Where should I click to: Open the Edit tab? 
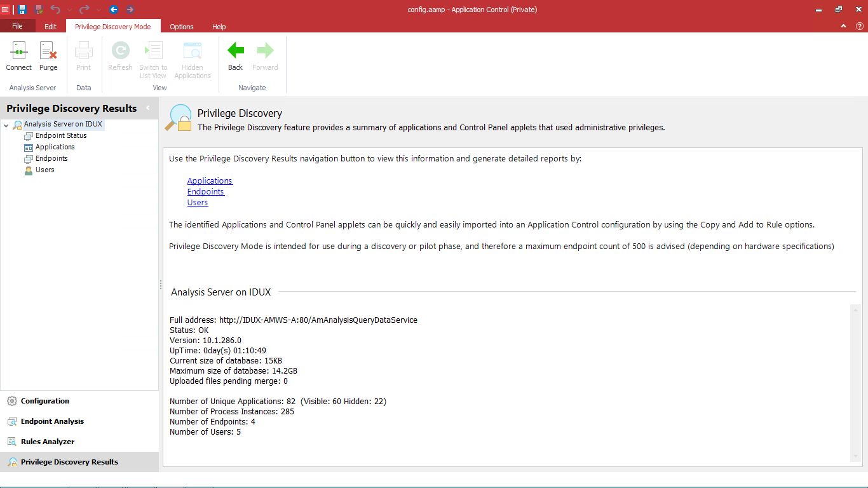[50, 27]
